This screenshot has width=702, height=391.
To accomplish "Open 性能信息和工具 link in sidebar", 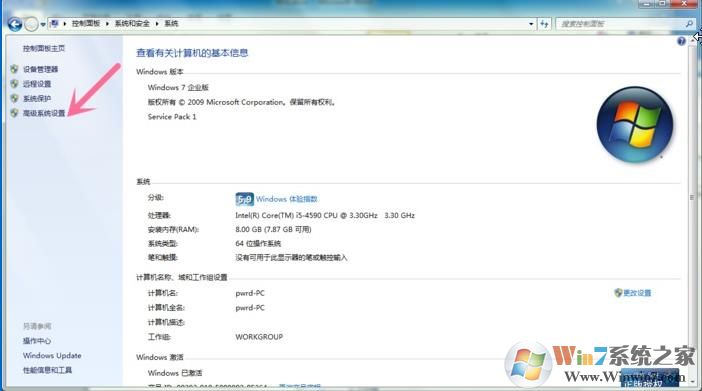I will pos(47,370).
